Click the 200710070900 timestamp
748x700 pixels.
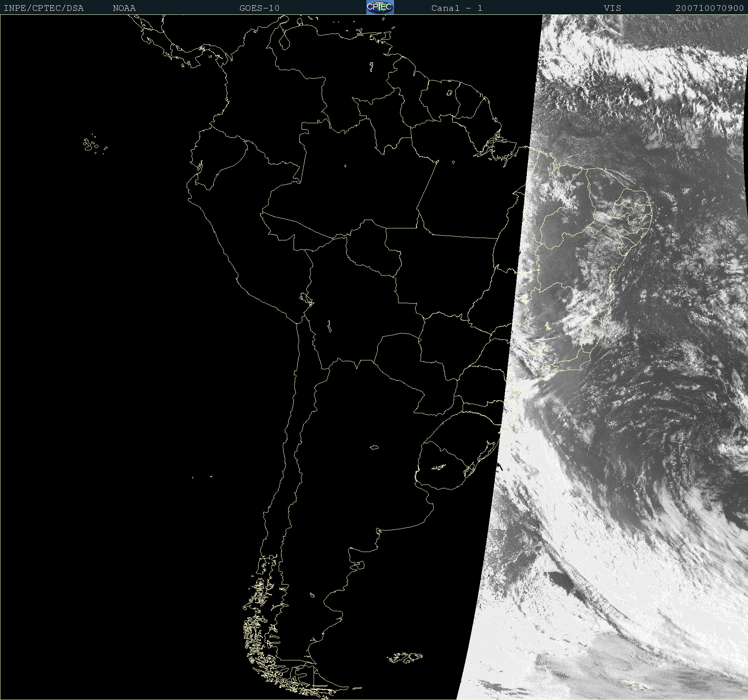710,8
